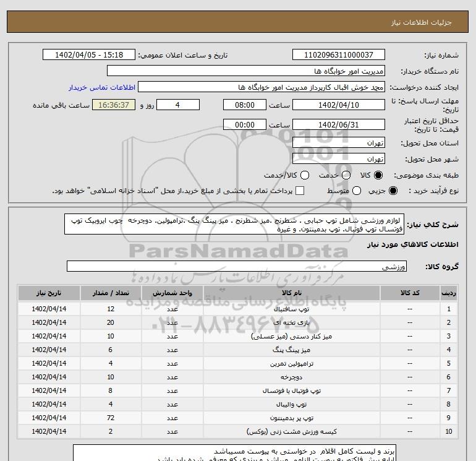476x461 pixels.
Task: Click the remaining time 16:36:37 field
Action: tap(114, 105)
